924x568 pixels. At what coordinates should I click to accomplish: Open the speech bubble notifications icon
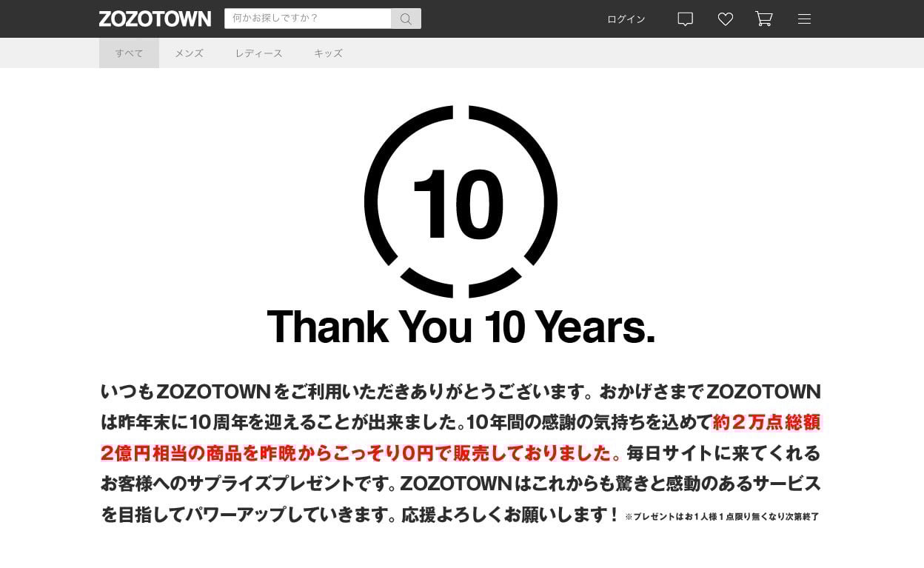pos(686,19)
